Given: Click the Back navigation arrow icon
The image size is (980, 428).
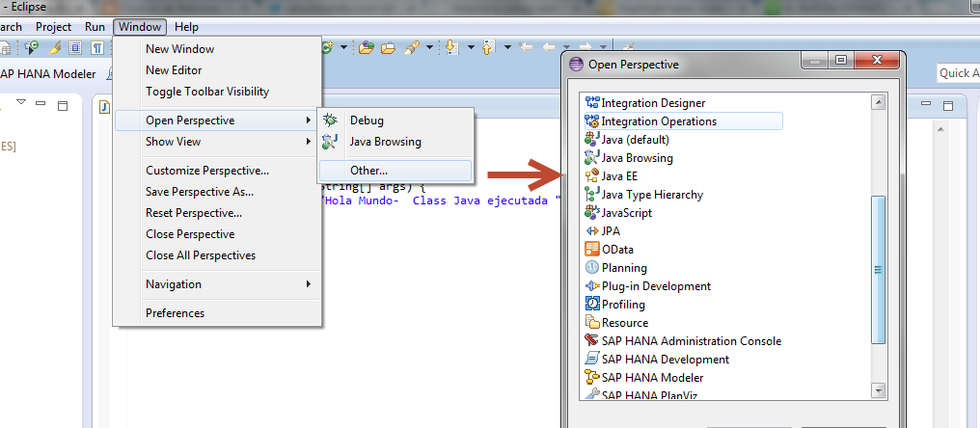Looking at the screenshot, I should pos(549,47).
